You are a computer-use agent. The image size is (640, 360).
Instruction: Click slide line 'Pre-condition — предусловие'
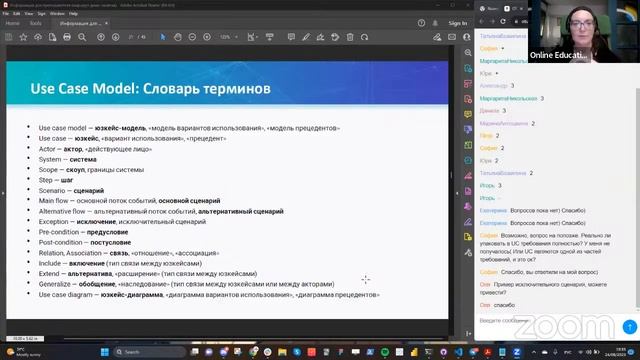(83, 232)
